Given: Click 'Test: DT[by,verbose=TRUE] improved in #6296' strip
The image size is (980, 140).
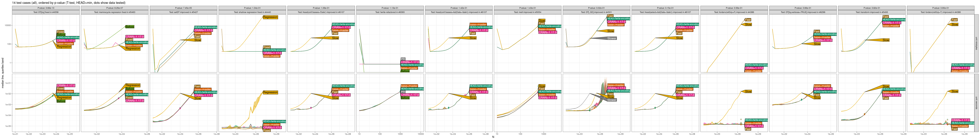Looking at the screenshot, I should point(803,12).
